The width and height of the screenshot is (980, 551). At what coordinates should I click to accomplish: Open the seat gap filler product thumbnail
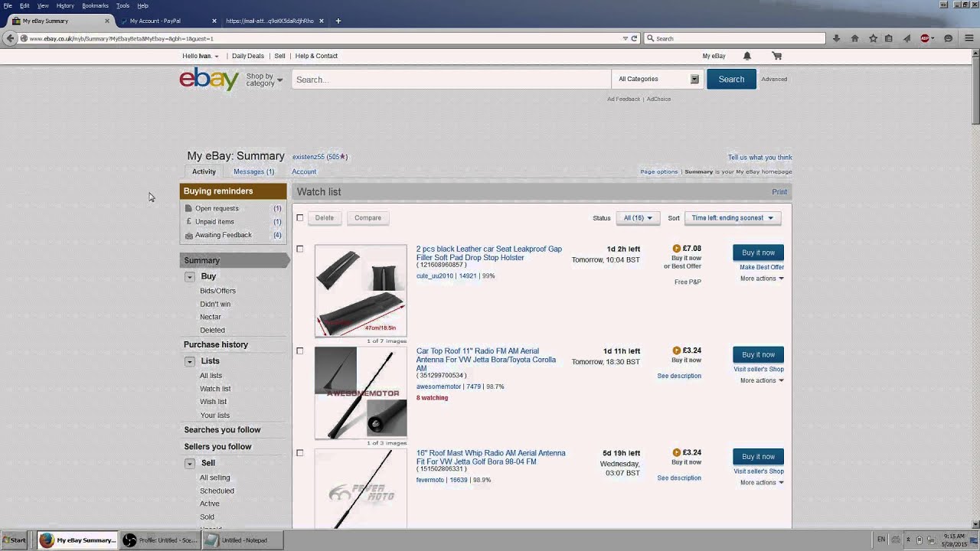(361, 291)
